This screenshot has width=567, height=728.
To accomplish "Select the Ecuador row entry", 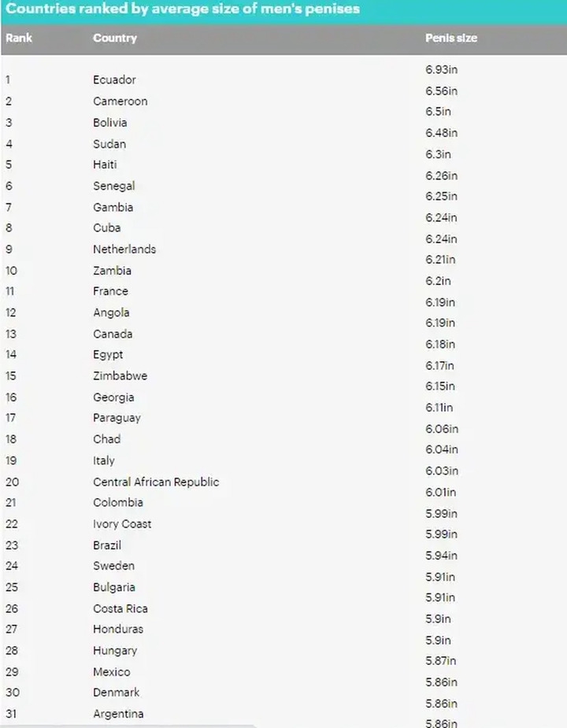I will [114, 79].
